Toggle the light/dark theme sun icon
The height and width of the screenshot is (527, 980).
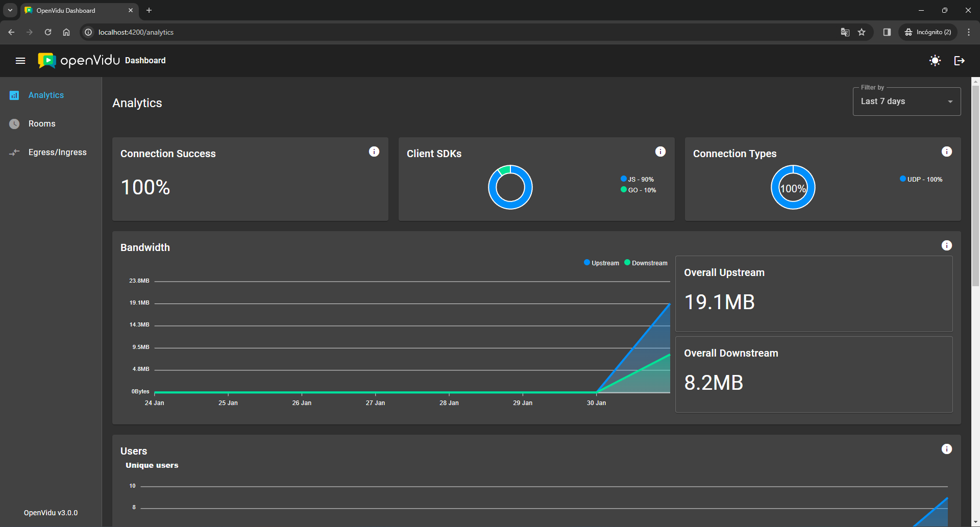pyautogui.click(x=935, y=61)
